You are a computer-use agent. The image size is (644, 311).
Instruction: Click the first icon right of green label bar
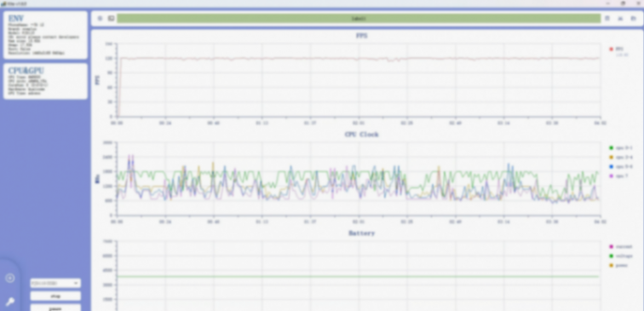tap(607, 19)
